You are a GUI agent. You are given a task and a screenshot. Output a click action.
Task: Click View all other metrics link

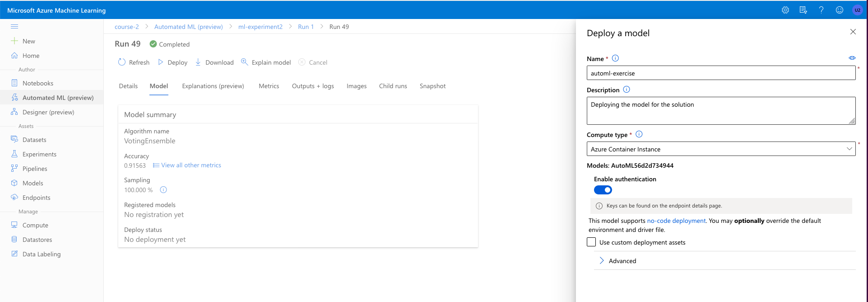pos(191,165)
